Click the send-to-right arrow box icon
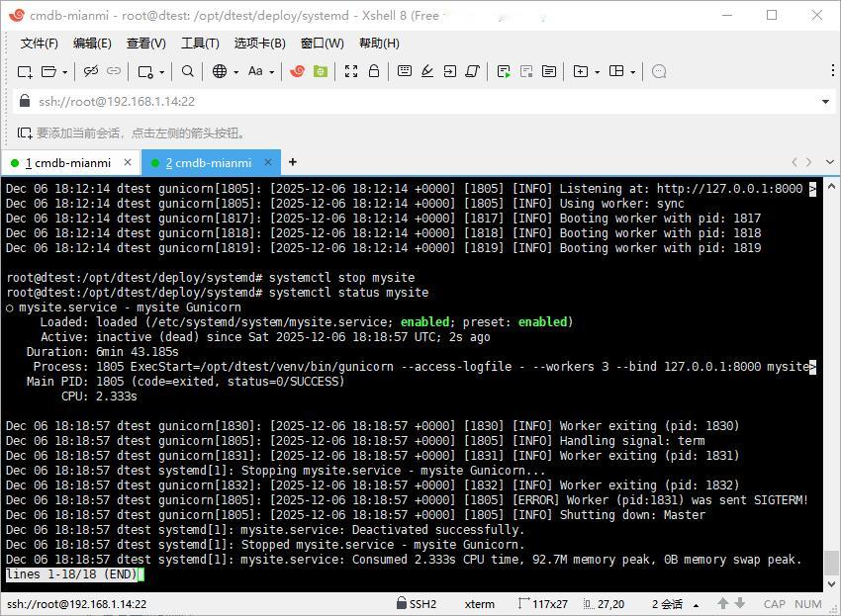The width and height of the screenshot is (841, 616). tap(450, 71)
